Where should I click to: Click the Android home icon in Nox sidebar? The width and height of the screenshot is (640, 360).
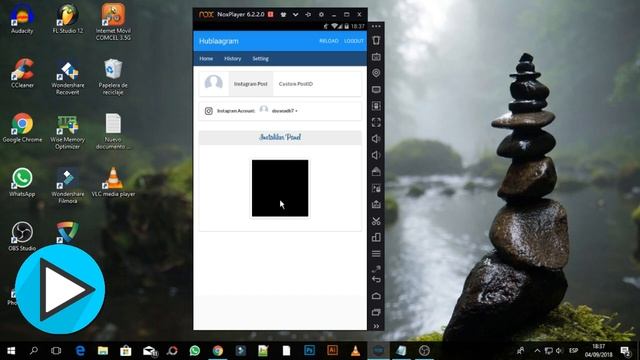pyautogui.click(x=376, y=296)
